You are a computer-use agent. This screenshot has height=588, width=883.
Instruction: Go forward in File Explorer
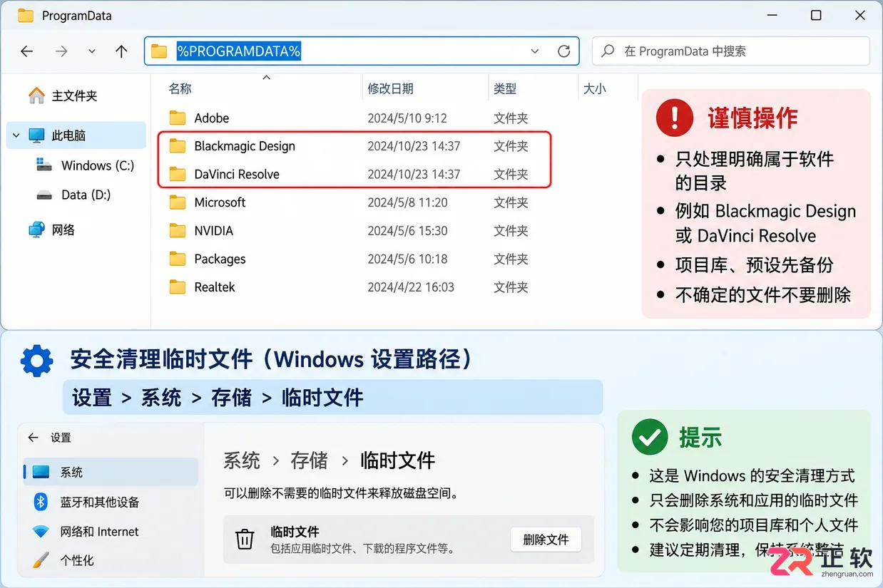pos(61,51)
